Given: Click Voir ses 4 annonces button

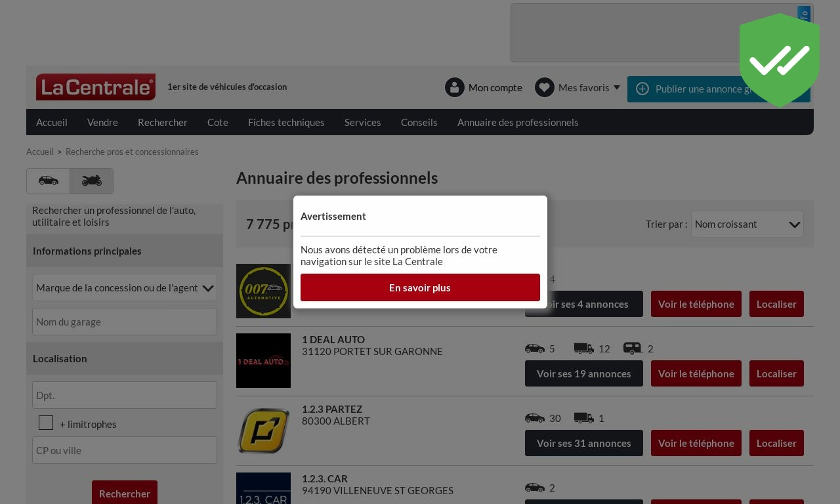Looking at the screenshot, I should coord(584,304).
